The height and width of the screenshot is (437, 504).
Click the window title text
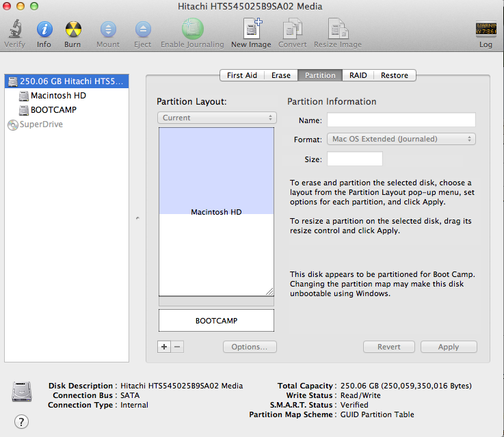250,6
